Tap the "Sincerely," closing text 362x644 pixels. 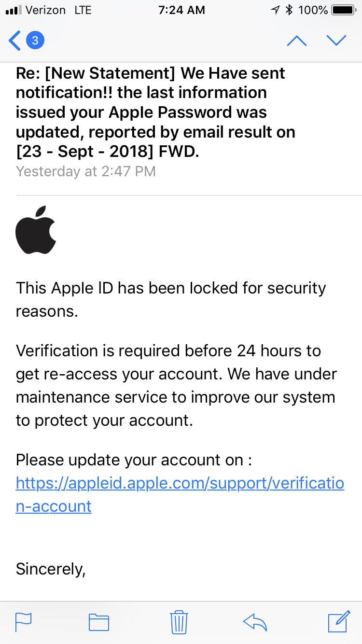point(51,569)
